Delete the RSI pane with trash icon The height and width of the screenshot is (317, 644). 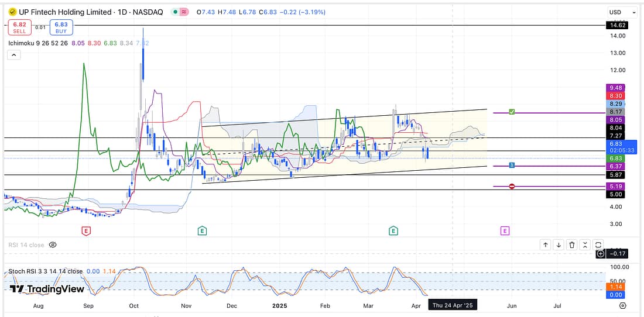[572, 244]
